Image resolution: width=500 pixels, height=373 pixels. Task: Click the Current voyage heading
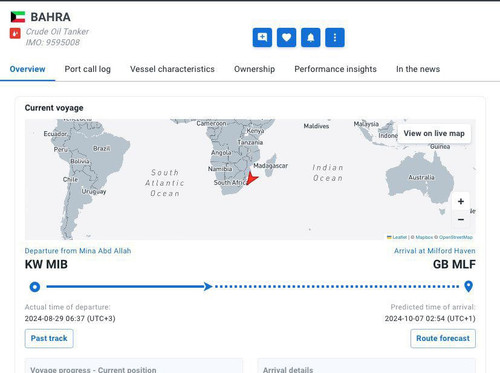(54, 108)
